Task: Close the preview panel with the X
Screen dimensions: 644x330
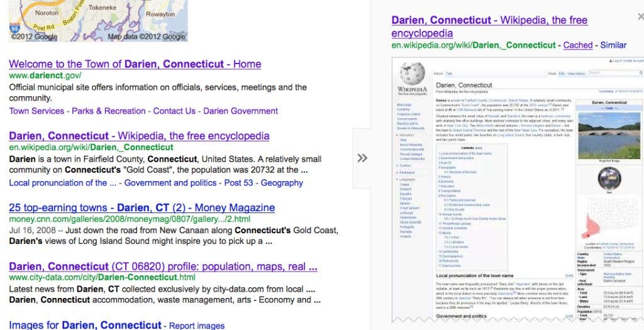Action: pos(641,17)
